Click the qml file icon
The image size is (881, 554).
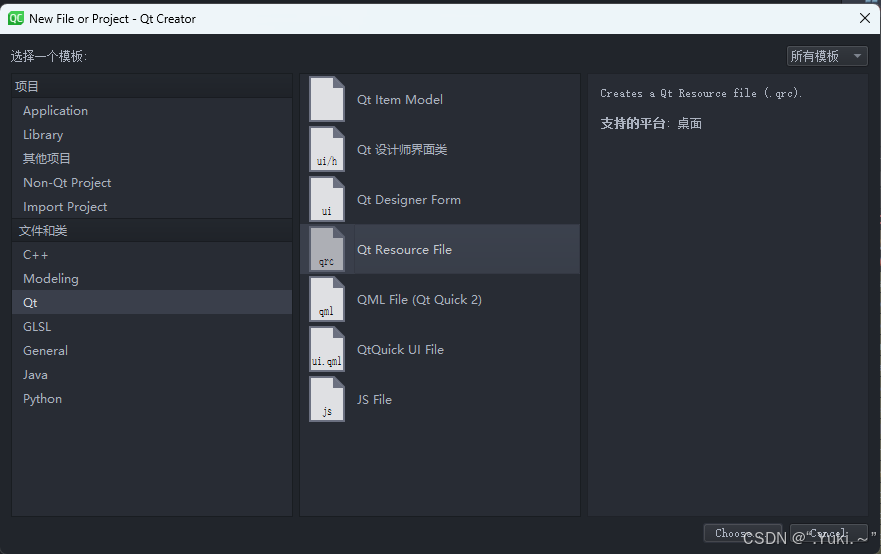(327, 299)
